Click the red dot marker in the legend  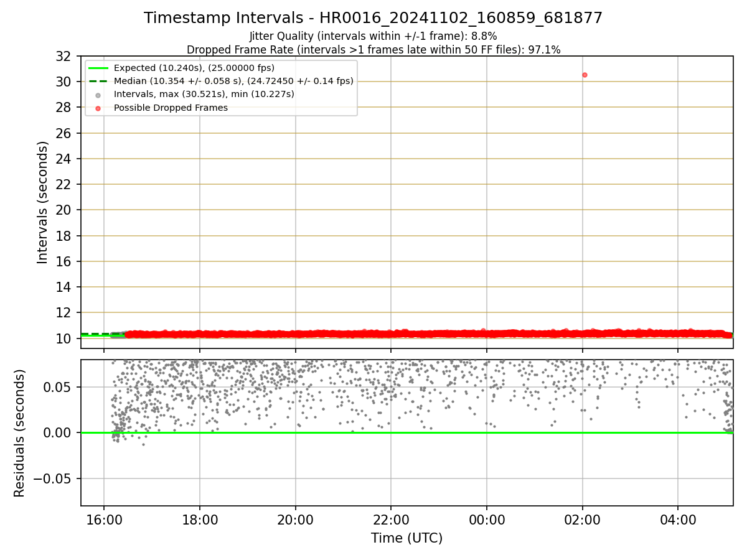(98, 108)
